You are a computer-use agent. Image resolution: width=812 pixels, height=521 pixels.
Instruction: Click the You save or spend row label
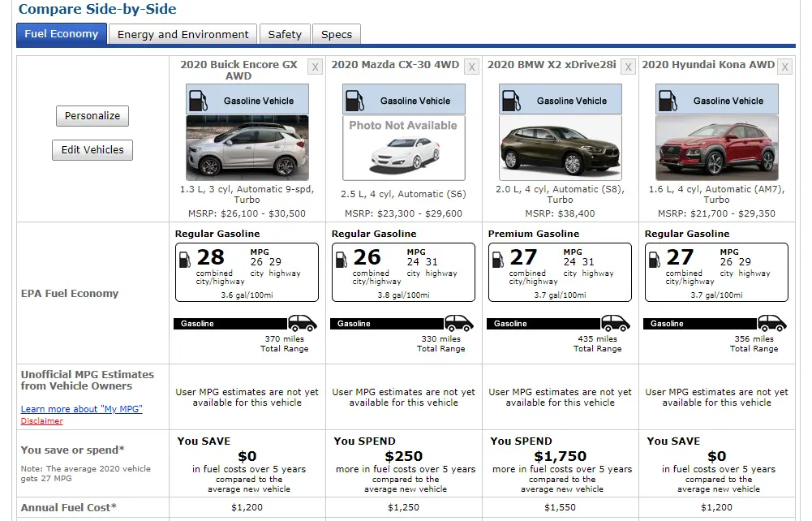pos(72,450)
